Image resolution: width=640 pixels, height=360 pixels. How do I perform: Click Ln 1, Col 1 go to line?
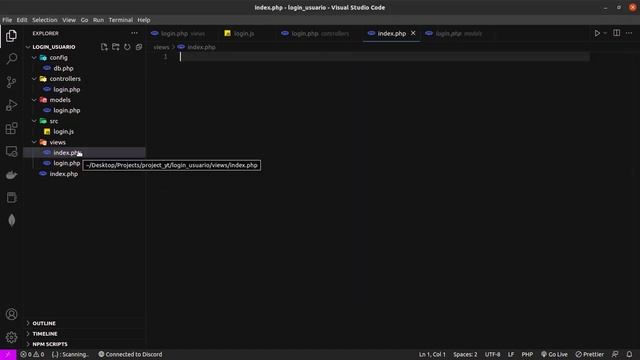[x=432, y=354]
